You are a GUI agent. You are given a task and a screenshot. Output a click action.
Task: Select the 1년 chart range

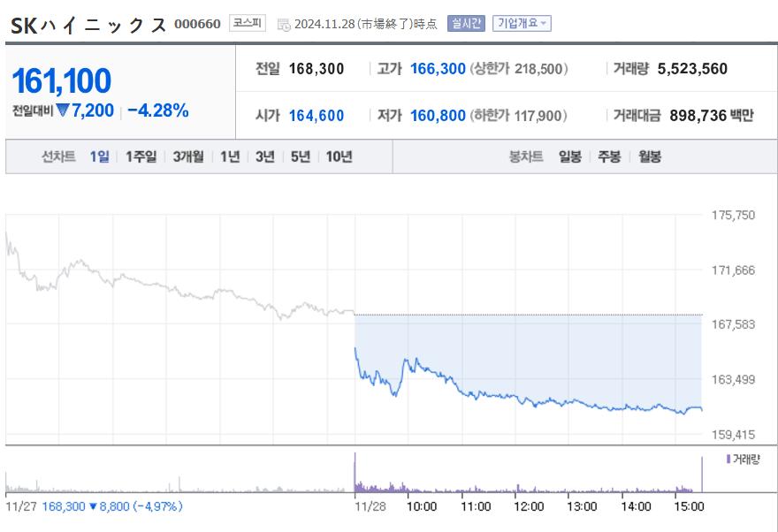[x=230, y=156]
